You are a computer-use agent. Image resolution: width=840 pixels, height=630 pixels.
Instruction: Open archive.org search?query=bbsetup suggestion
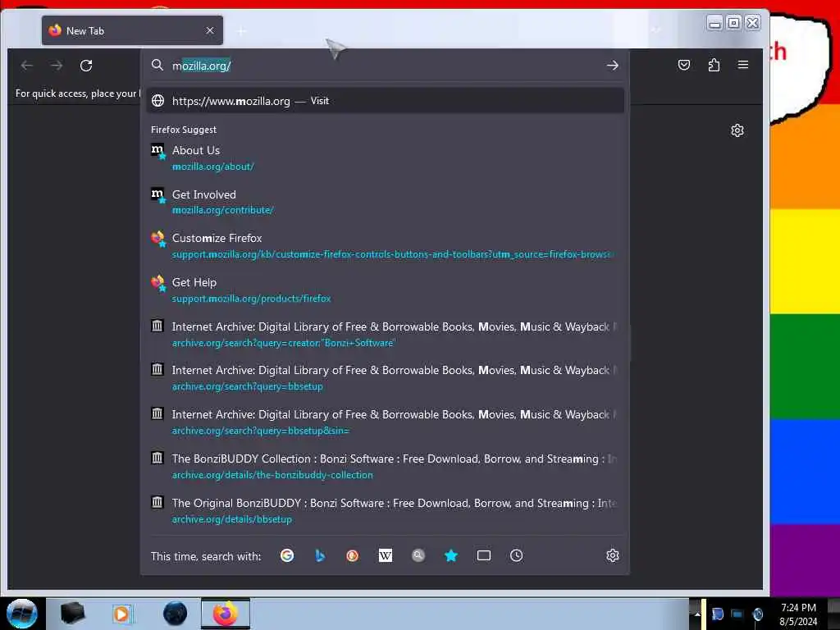pos(386,378)
